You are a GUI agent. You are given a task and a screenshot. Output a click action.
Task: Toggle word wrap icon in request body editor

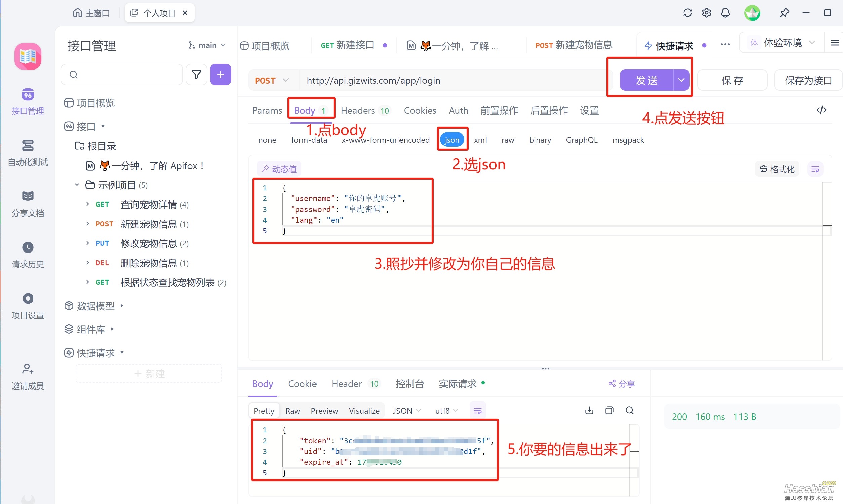[x=815, y=169]
